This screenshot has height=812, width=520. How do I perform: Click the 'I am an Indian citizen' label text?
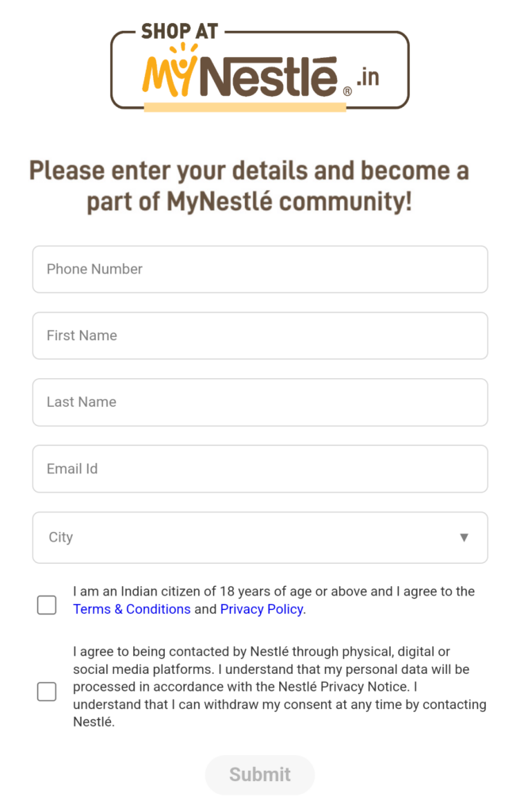tap(273, 600)
